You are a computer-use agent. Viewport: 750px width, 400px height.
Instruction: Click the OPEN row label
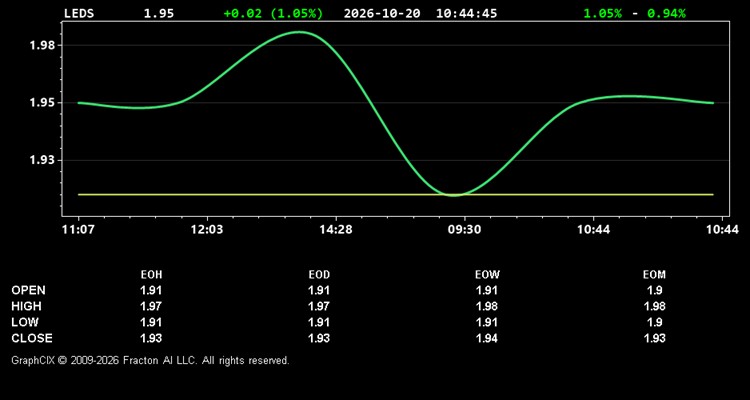(x=28, y=290)
